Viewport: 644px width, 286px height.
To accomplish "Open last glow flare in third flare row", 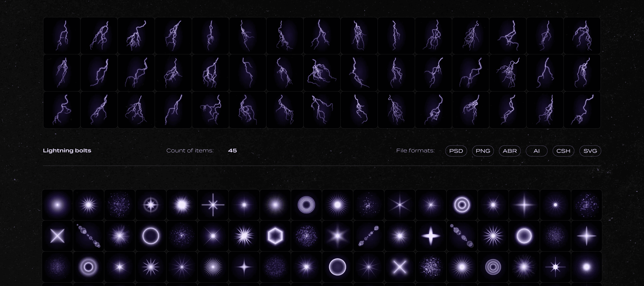I will (x=586, y=267).
